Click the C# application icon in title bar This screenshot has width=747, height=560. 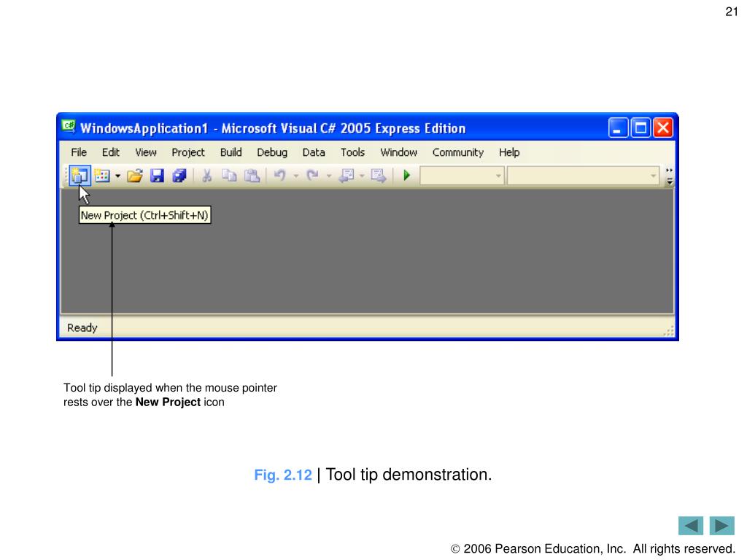[69, 127]
